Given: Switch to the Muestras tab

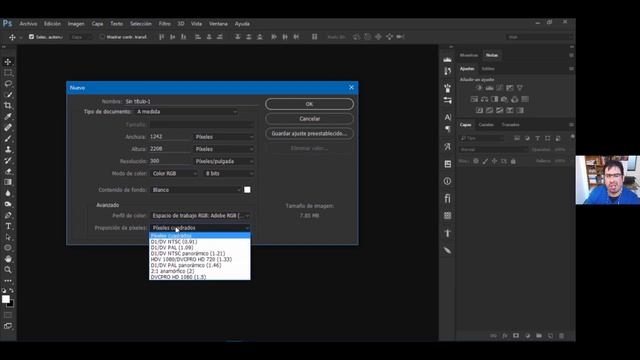Looking at the screenshot, I should pyautogui.click(x=469, y=55).
